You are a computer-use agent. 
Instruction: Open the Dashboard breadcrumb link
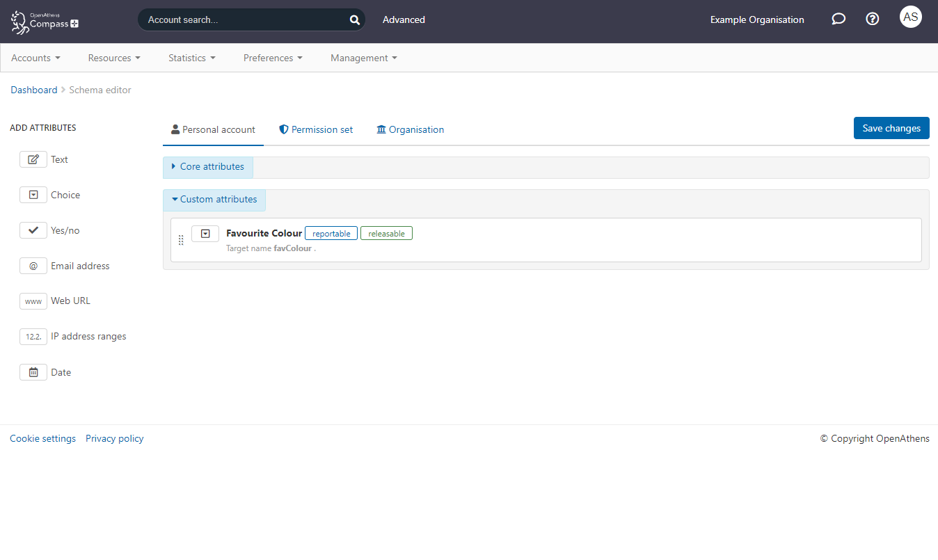[34, 90]
